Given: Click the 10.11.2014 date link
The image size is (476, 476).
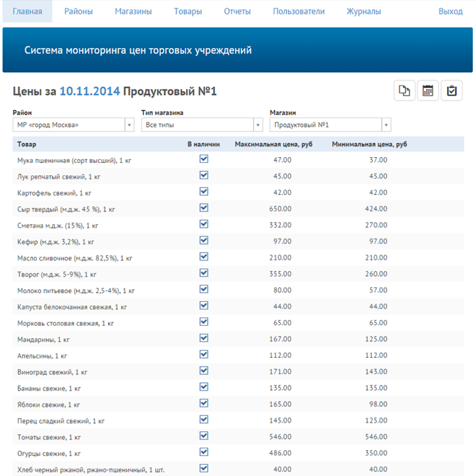Looking at the screenshot, I should (90, 91).
